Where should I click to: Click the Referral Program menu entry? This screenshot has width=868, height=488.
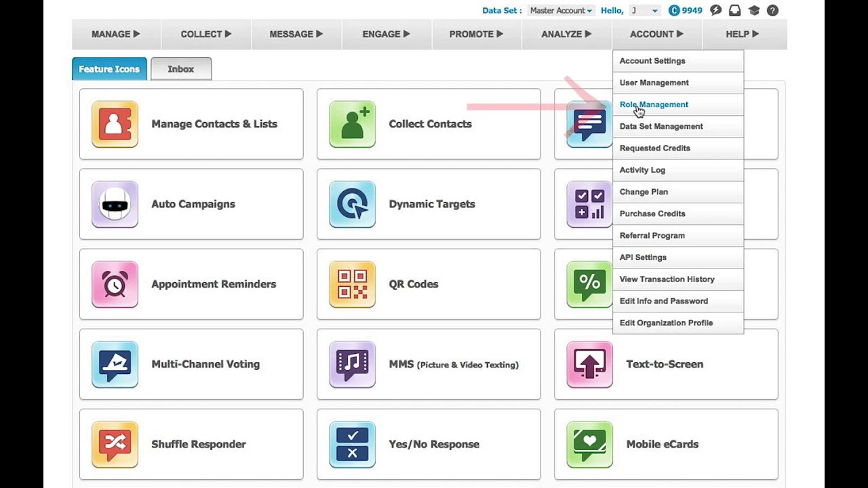pos(678,235)
